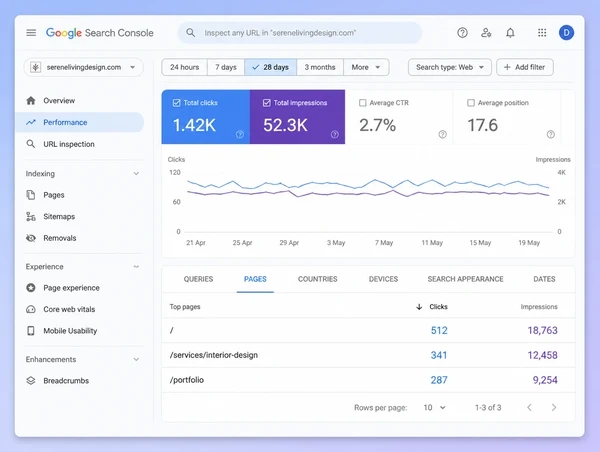Go to previous page of results
Viewport: 600px width, 452px height.
pos(530,408)
